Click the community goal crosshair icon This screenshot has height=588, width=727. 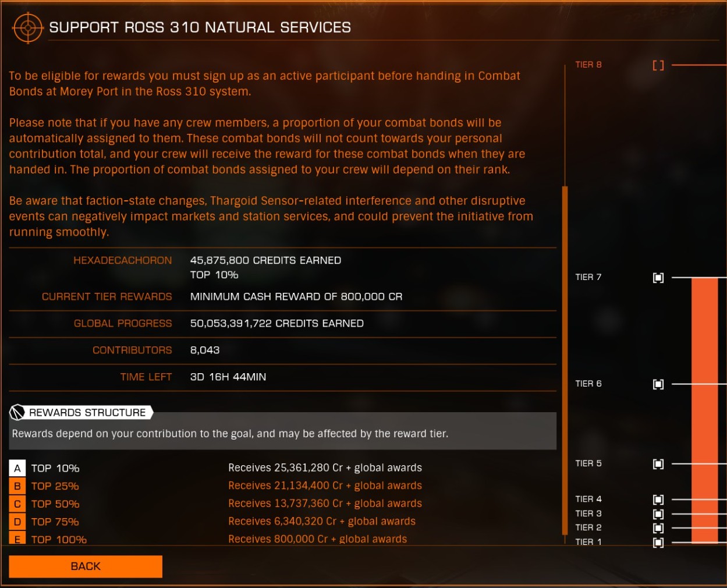(27, 27)
